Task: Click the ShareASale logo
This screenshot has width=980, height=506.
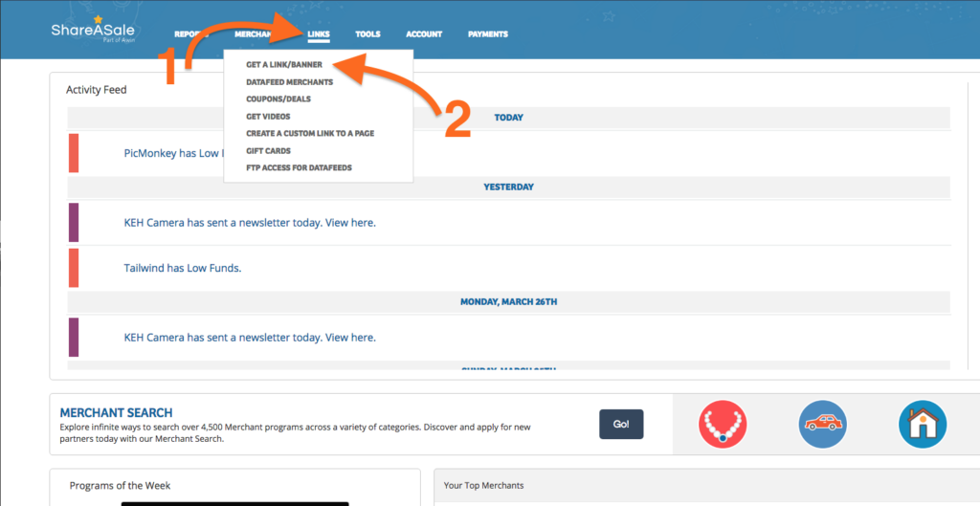Action: pos(93,30)
